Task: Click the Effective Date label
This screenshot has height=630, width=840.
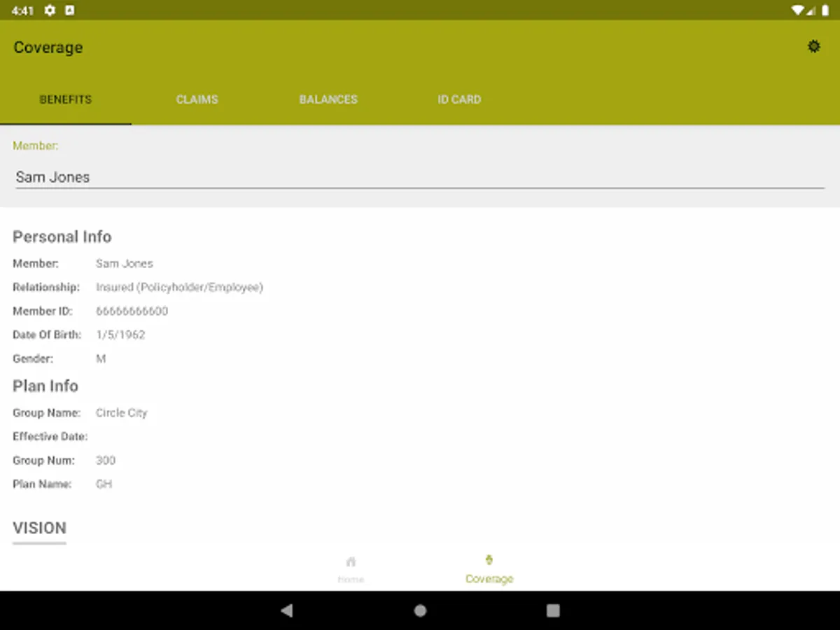Action: (x=50, y=436)
